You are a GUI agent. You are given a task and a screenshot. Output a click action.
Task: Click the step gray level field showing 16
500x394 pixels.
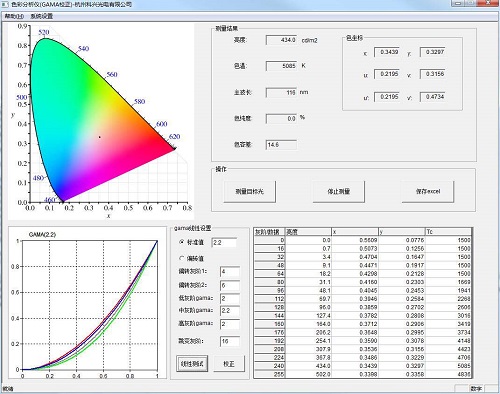pyautogui.click(x=230, y=341)
